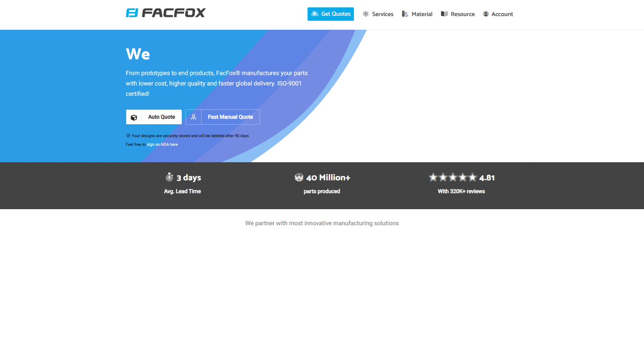Click the person icon on Fast Manual Quote

pyautogui.click(x=194, y=117)
